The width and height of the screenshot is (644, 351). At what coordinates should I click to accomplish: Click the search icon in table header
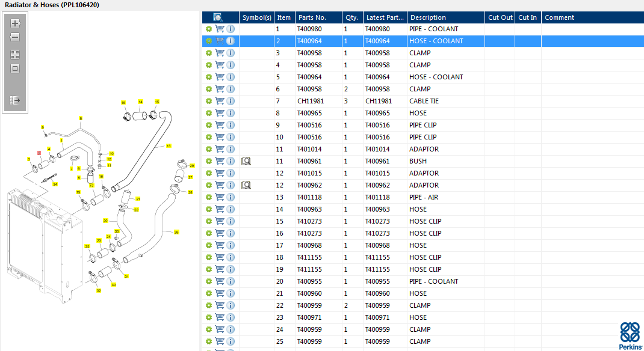(218, 17)
